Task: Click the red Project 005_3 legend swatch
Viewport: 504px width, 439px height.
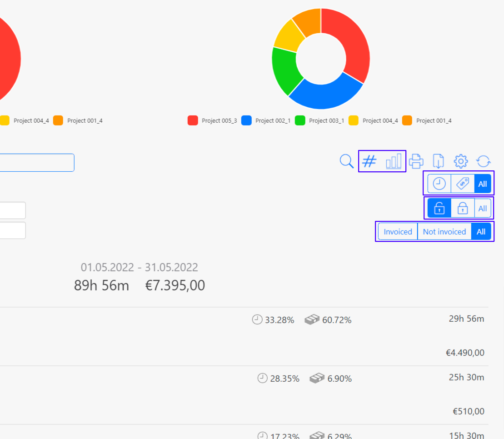Action: coord(193,120)
